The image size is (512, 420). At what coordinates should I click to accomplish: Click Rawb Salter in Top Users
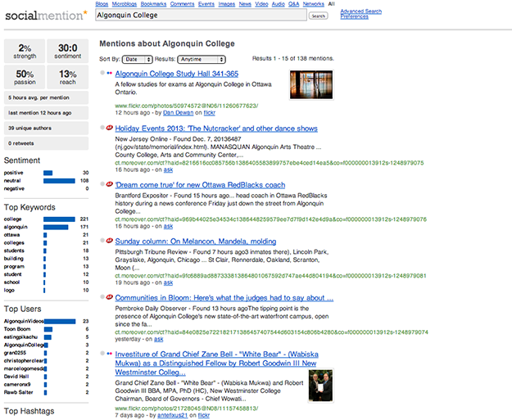click(19, 392)
